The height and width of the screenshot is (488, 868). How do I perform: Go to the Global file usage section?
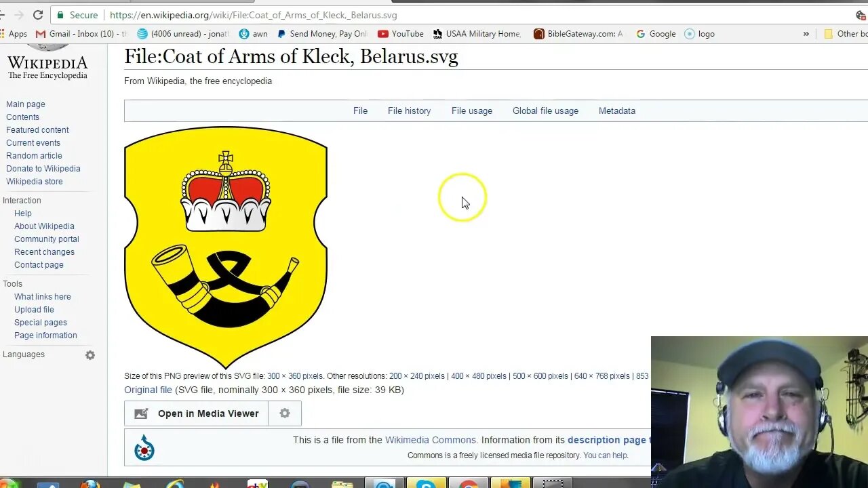click(545, 111)
